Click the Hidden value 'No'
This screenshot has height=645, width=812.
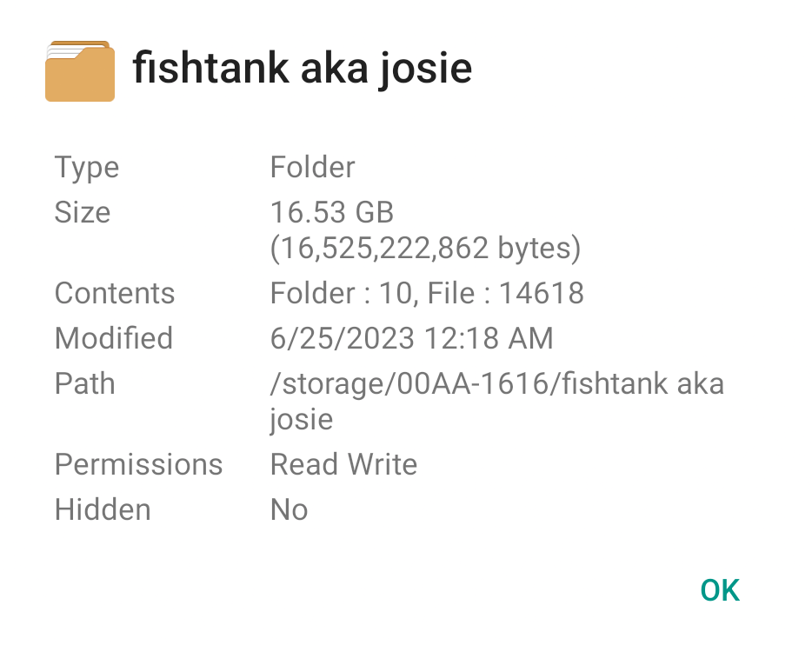click(289, 509)
